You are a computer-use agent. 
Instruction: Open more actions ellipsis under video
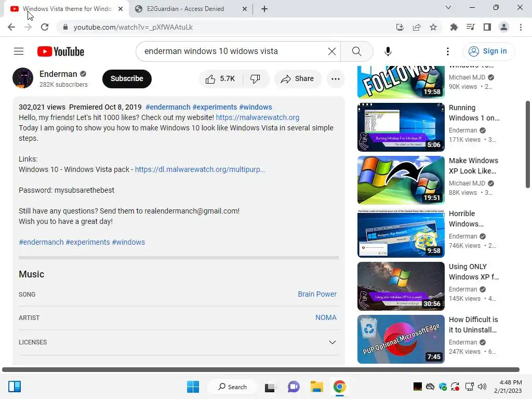[x=336, y=79]
